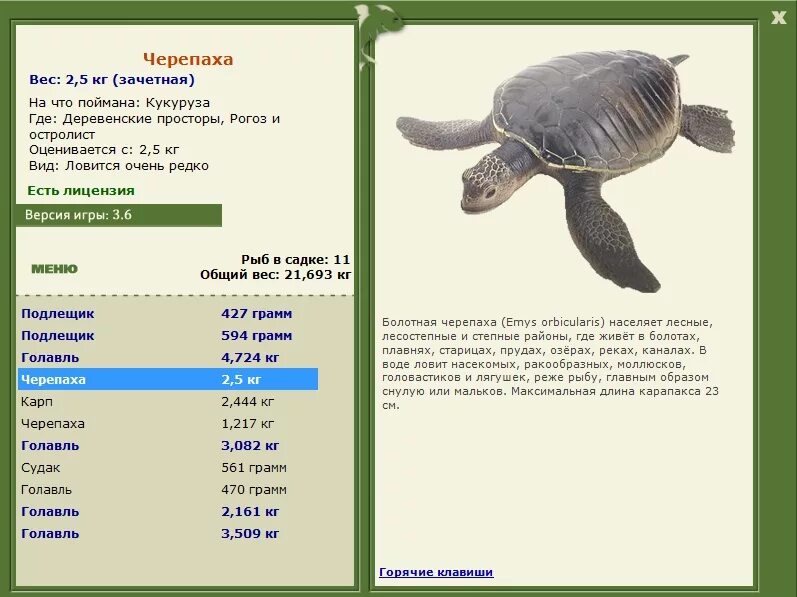
Task: Click the На что поймана: Кукуруза line
Action: (x=119, y=103)
